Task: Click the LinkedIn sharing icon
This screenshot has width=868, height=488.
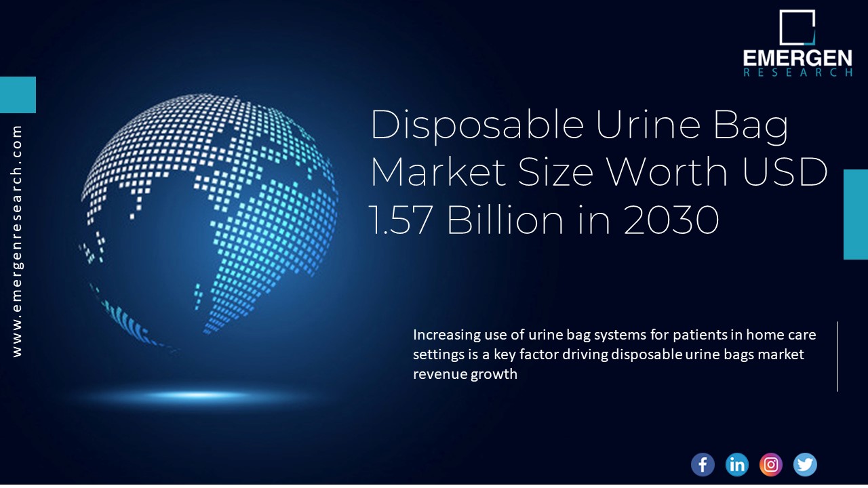Action: 736,464
